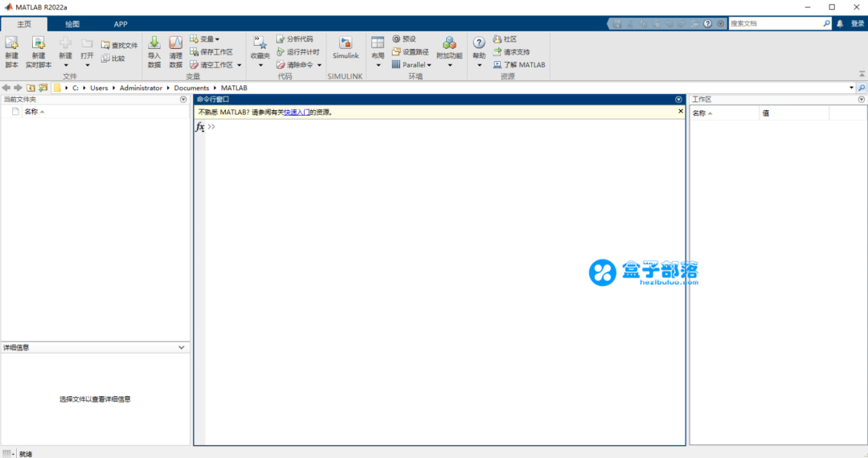Open quick access toolbar options dropdown
868x458 pixels.
(x=720, y=24)
